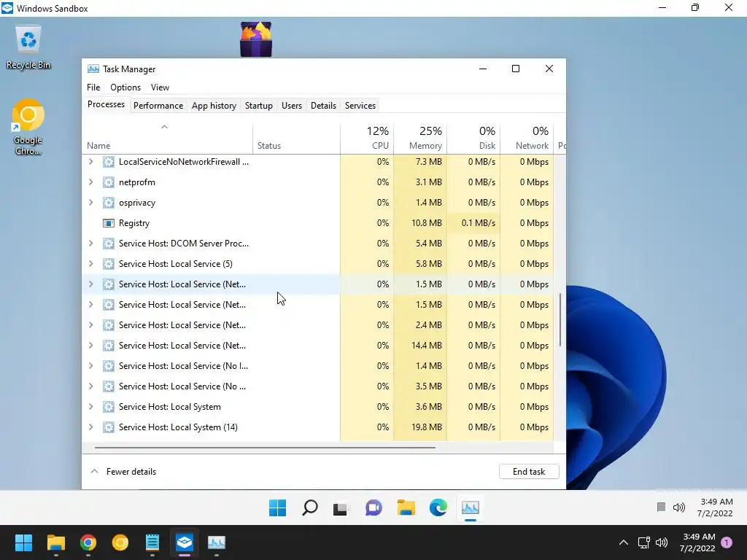Expand the LocalServiceNoNetworkFirewall process
Screen dimensions: 747x560
pos(90,161)
